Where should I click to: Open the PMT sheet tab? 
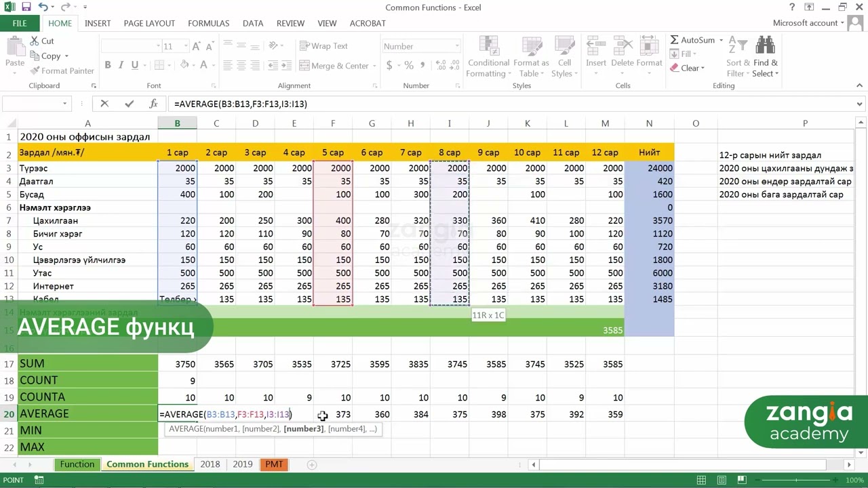(275, 464)
